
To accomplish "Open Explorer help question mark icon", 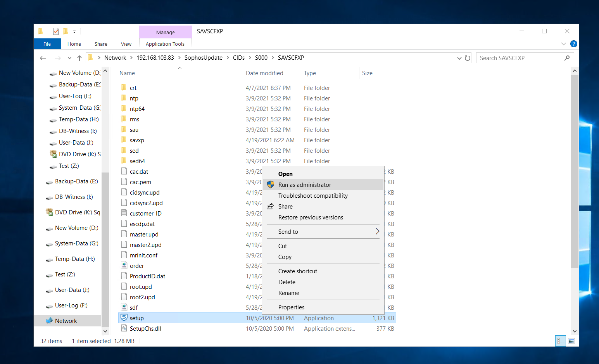I will (x=574, y=44).
